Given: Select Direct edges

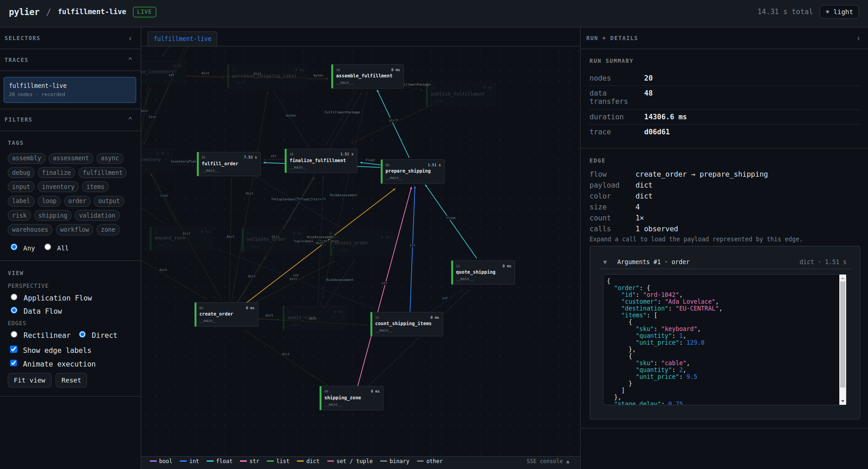Looking at the screenshot, I should click(x=82, y=334).
